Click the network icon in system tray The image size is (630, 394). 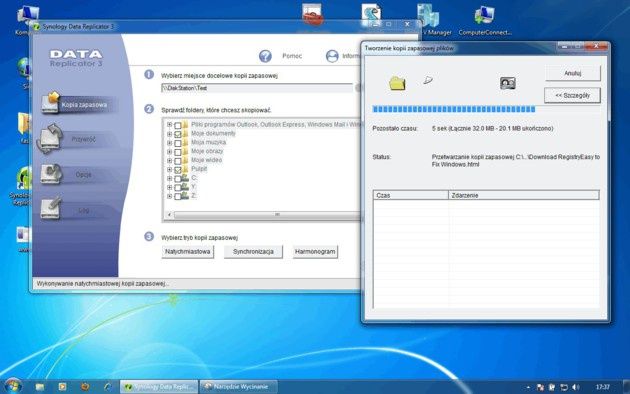pos(564,387)
